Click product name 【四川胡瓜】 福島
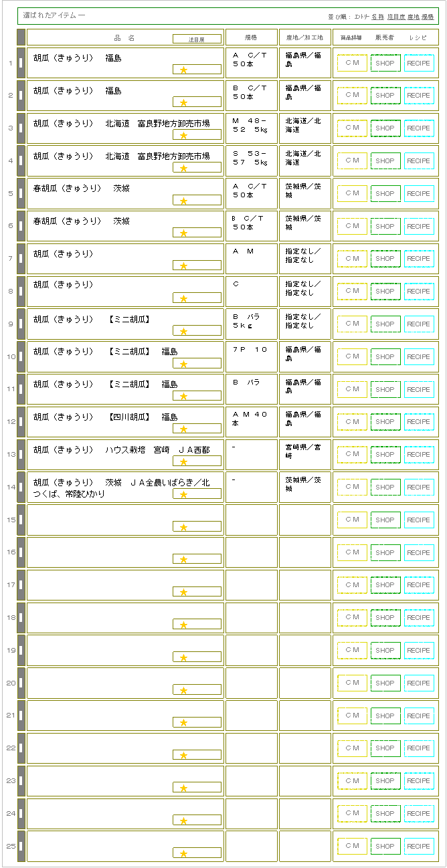Viewport: 447px width, 868px height. coord(105,417)
